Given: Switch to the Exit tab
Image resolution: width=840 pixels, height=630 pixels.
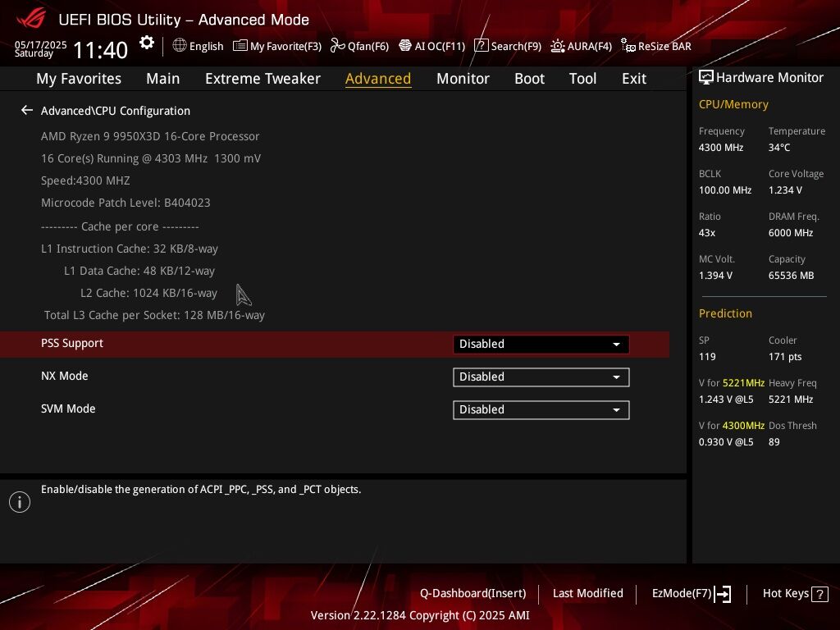Looking at the screenshot, I should [634, 79].
